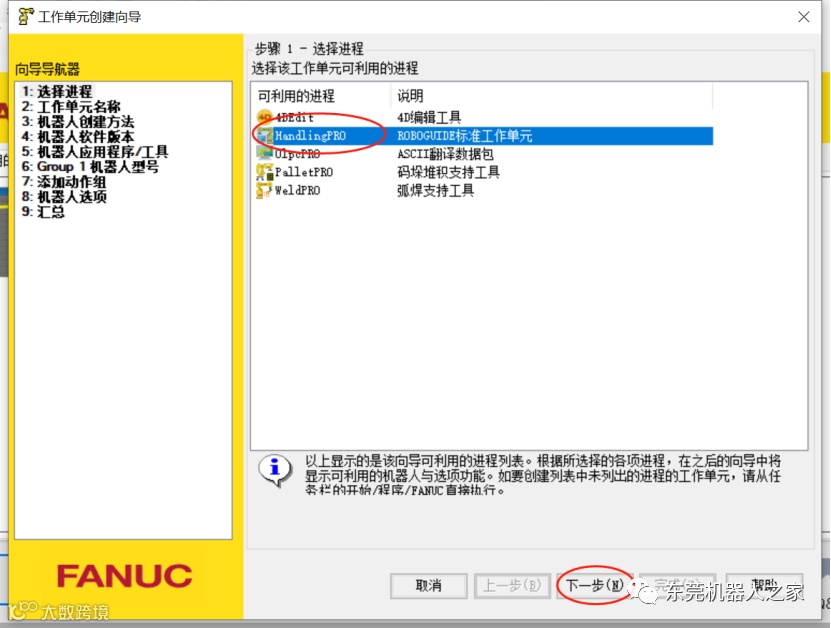Open step 9 汇总
The image size is (831, 628).
click(x=43, y=211)
